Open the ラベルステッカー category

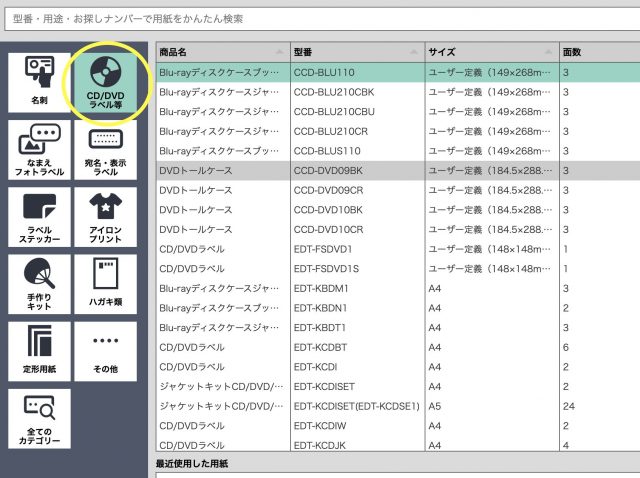pos(39,218)
